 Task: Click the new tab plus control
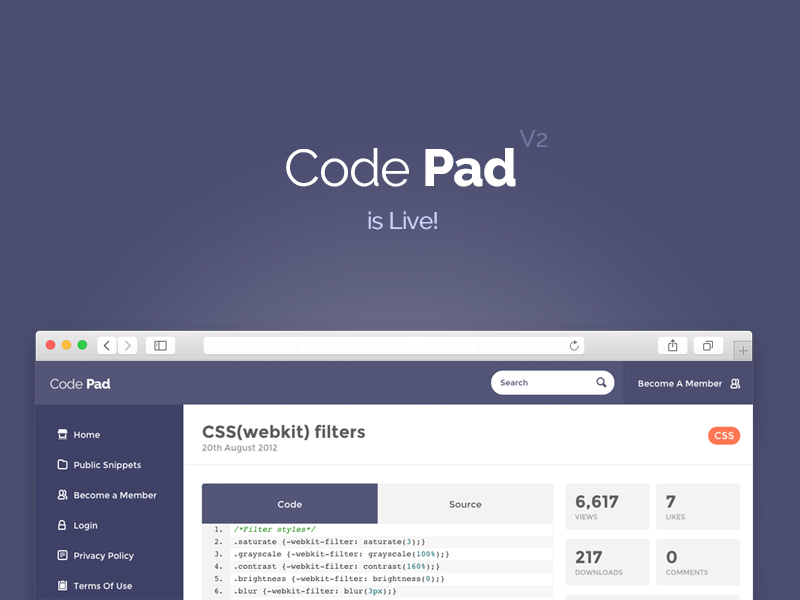coord(743,350)
